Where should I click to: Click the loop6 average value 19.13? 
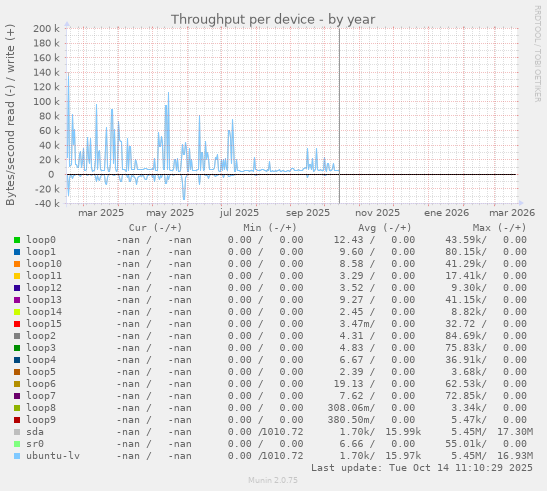tap(349, 384)
